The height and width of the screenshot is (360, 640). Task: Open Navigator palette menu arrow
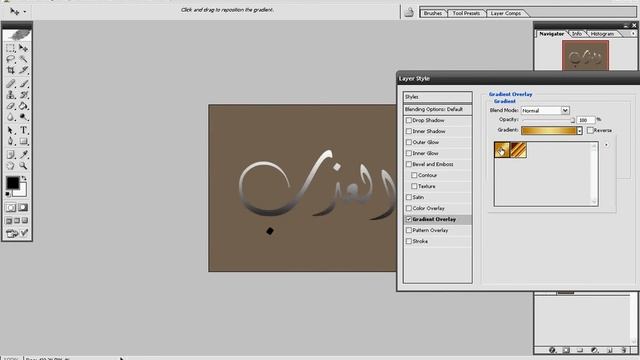[x=633, y=34]
